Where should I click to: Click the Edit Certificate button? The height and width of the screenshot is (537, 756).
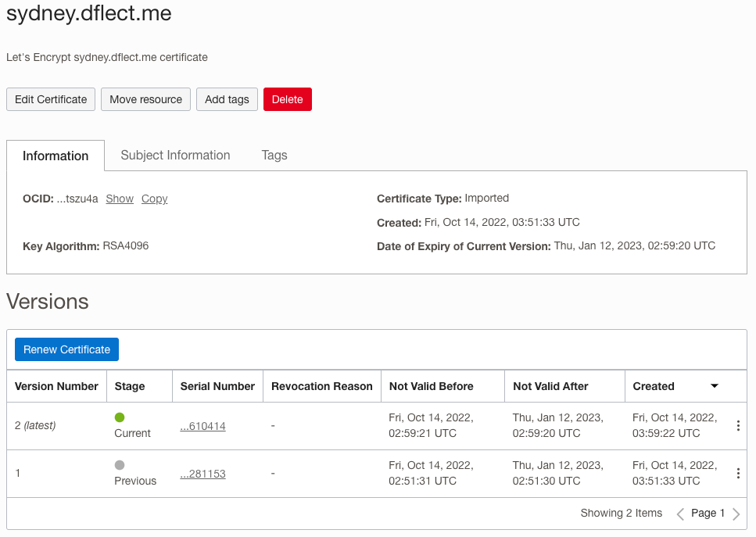(x=51, y=99)
